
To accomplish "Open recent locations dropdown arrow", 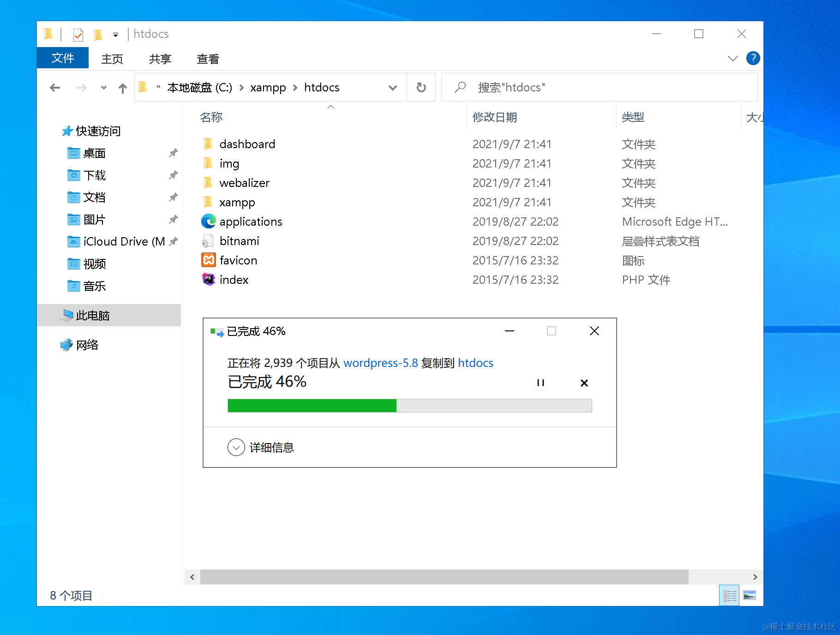I will 103,88.
